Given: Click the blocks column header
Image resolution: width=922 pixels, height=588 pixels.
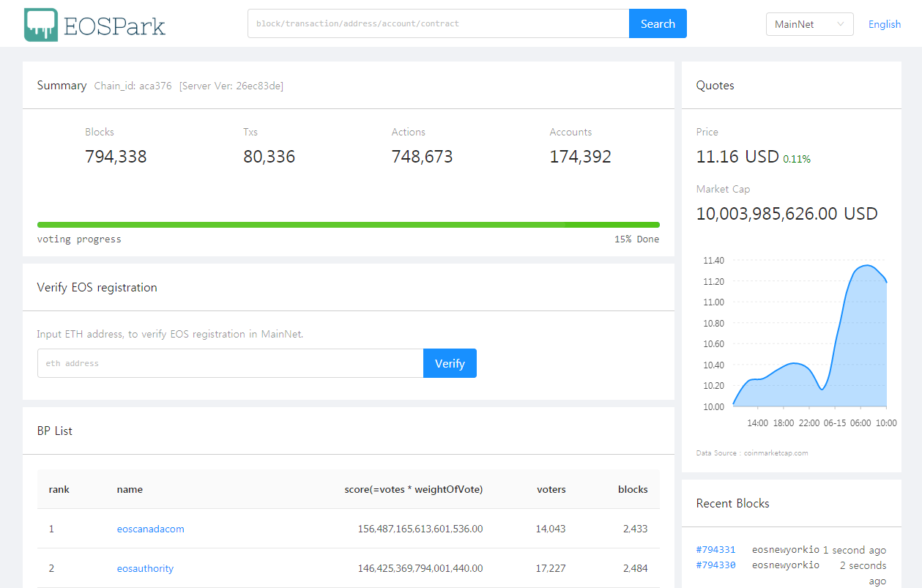Looking at the screenshot, I should pyautogui.click(x=632, y=489).
